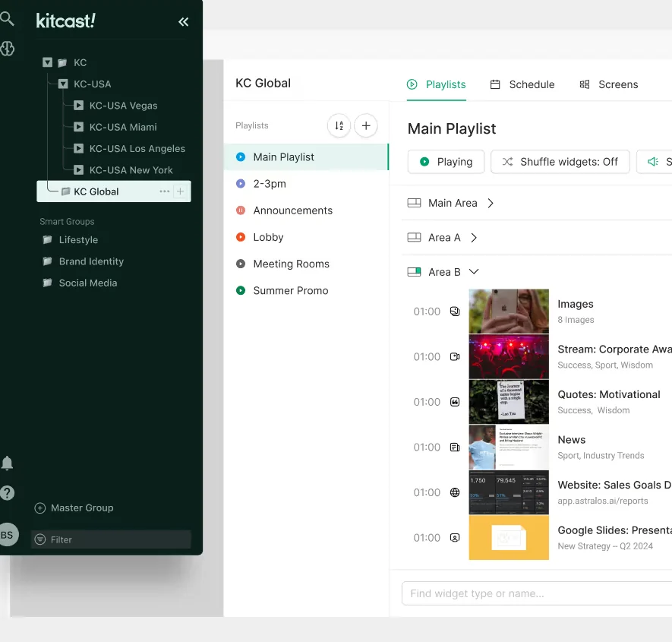Open KC Global three-dots menu

tap(165, 191)
